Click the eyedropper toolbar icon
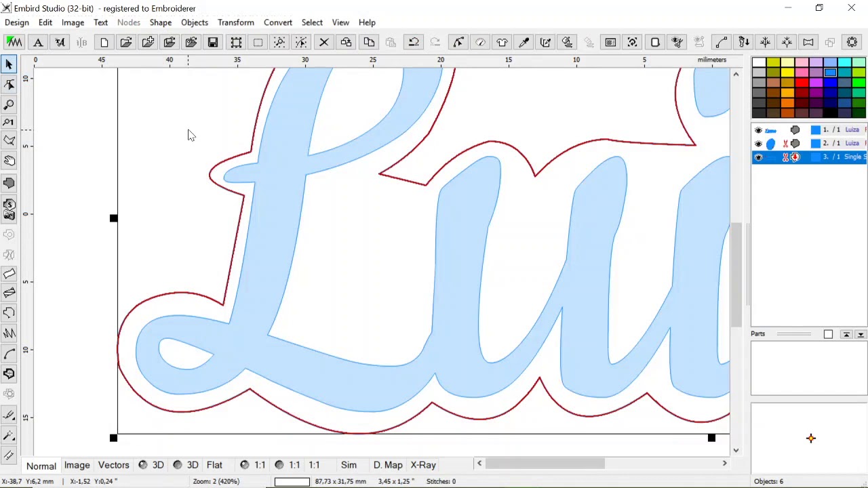This screenshot has width=868, height=488. pyautogui.click(x=524, y=42)
